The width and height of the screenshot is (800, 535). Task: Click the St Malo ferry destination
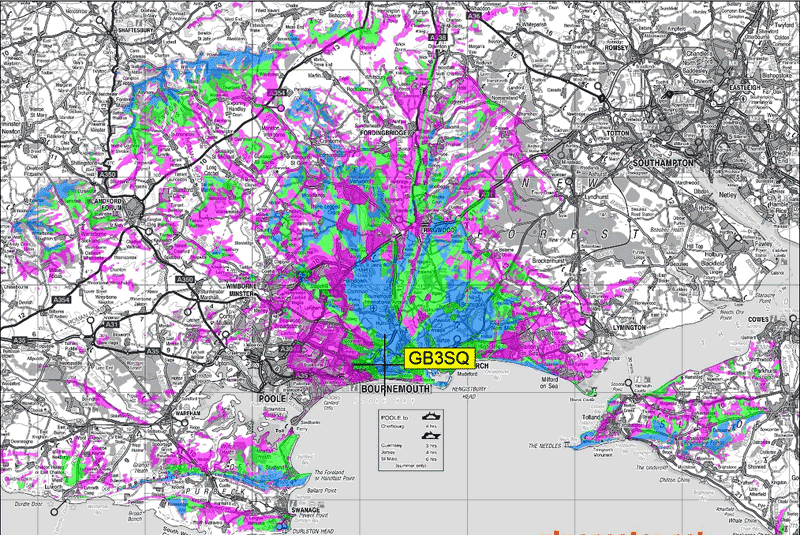point(389,459)
